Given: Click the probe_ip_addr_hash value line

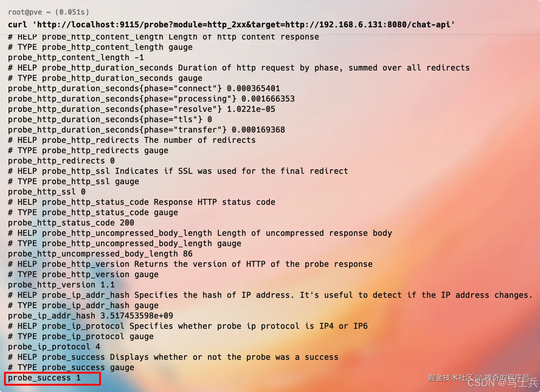Looking at the screenshot, I should point(90,316).
